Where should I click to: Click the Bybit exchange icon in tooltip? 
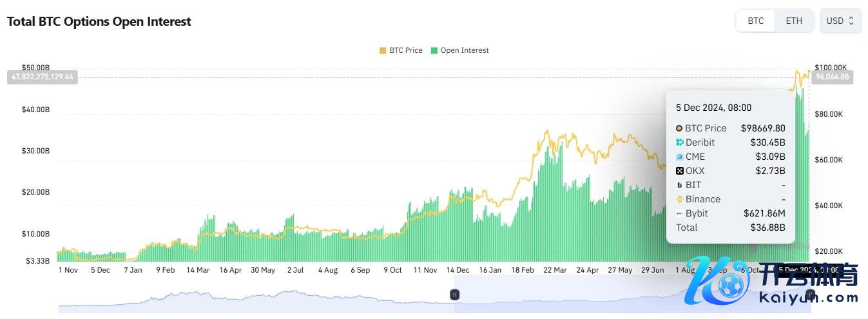point(679,213)
